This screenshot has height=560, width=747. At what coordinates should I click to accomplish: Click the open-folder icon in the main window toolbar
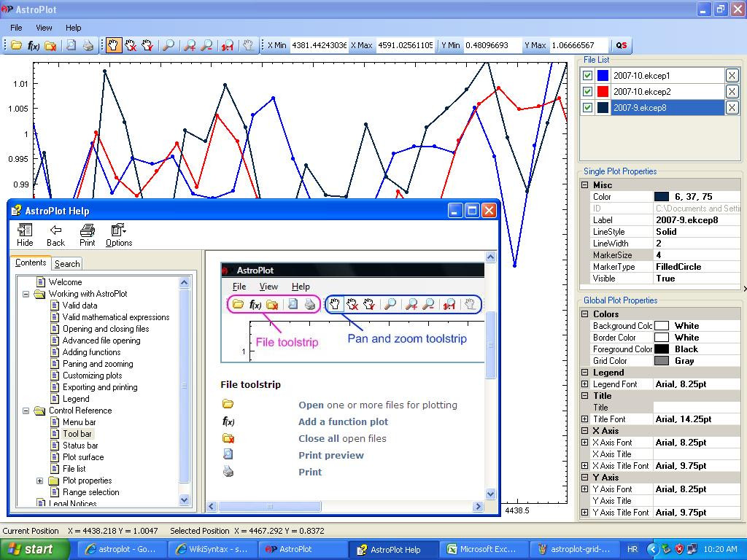coord(16,45)
